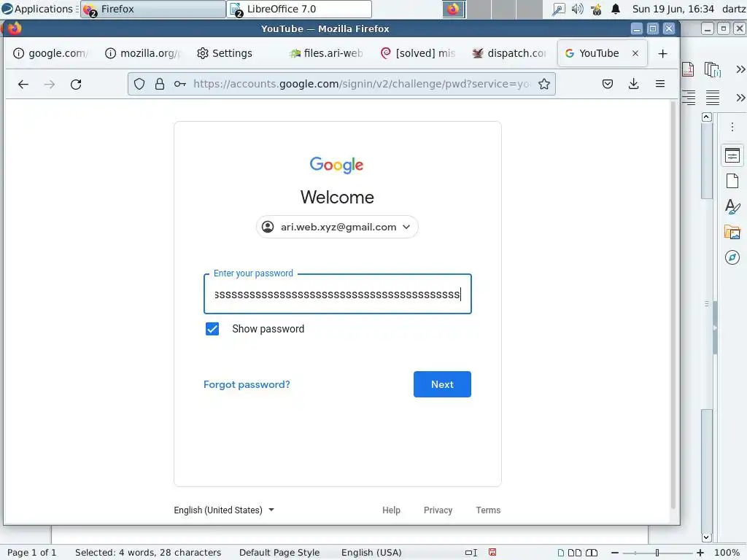Viewport: 747px width, 560px height.
Task: Open a new Firefox tab
Action: point(662,53)
